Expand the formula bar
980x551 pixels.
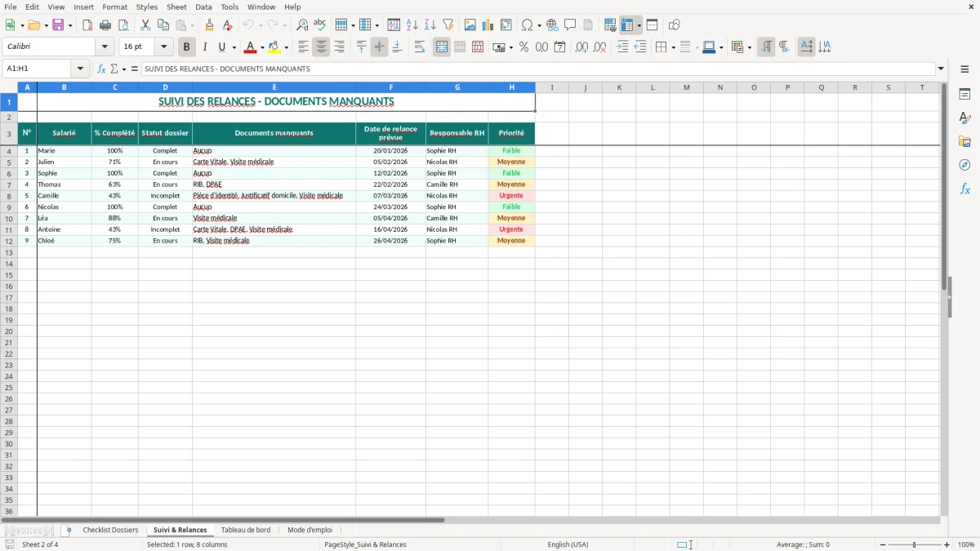pyautogui.click(x=941, y=69)
